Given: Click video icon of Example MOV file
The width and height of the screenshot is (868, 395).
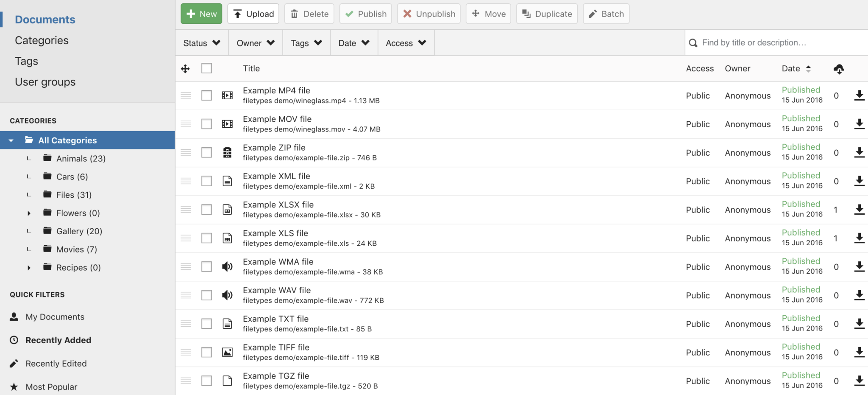Looking at the screenshot, I should [227, 124].
